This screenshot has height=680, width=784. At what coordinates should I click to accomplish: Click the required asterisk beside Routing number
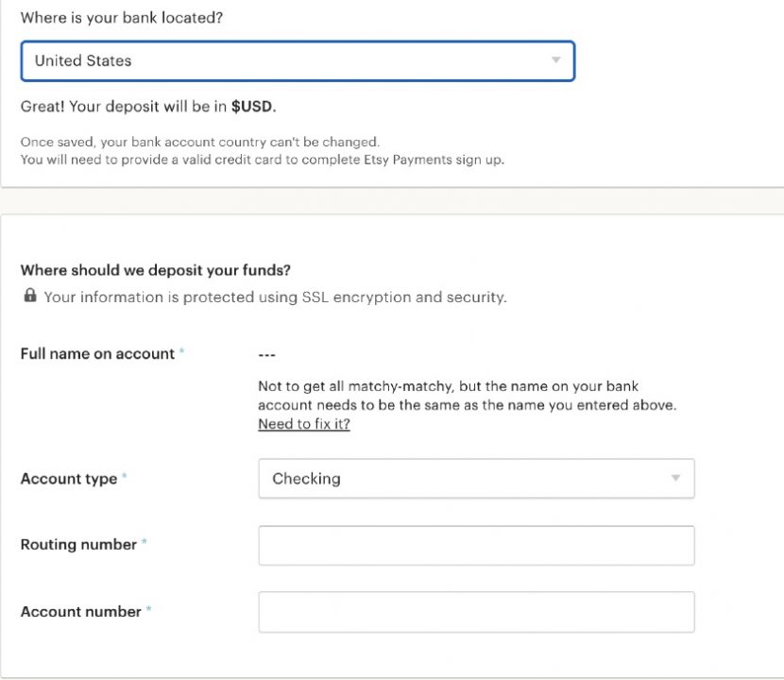(145, 543)
